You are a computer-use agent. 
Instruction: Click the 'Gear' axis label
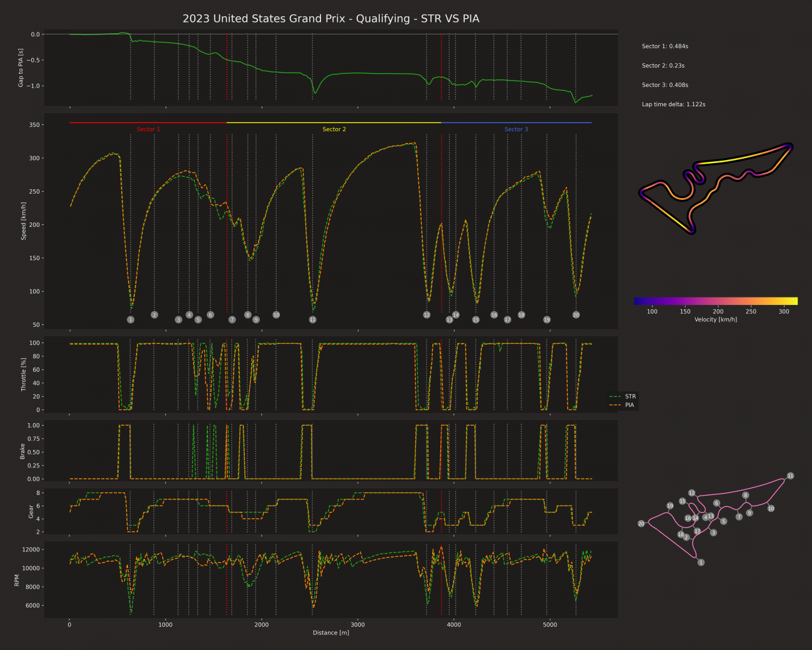coord(31,511)
